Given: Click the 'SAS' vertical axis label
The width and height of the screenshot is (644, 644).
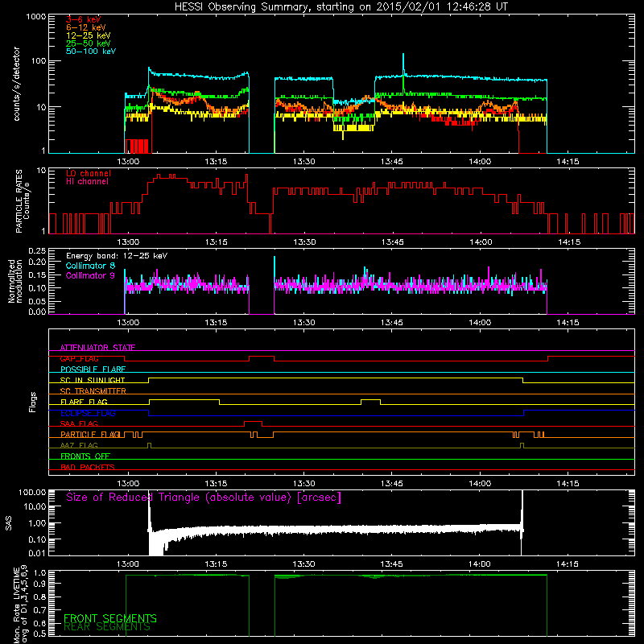Looking at the screenshot, I should click(9, 523).
